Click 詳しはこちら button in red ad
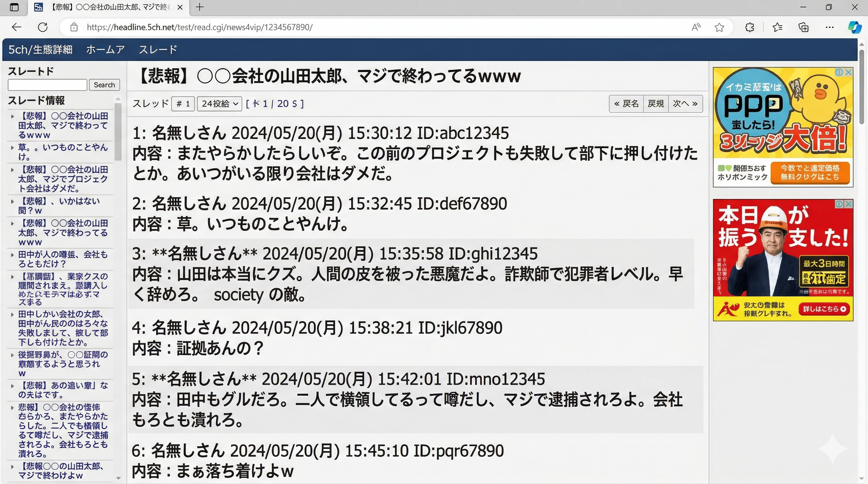This screenshot has width=868, height=484. (x=824, y=309)
